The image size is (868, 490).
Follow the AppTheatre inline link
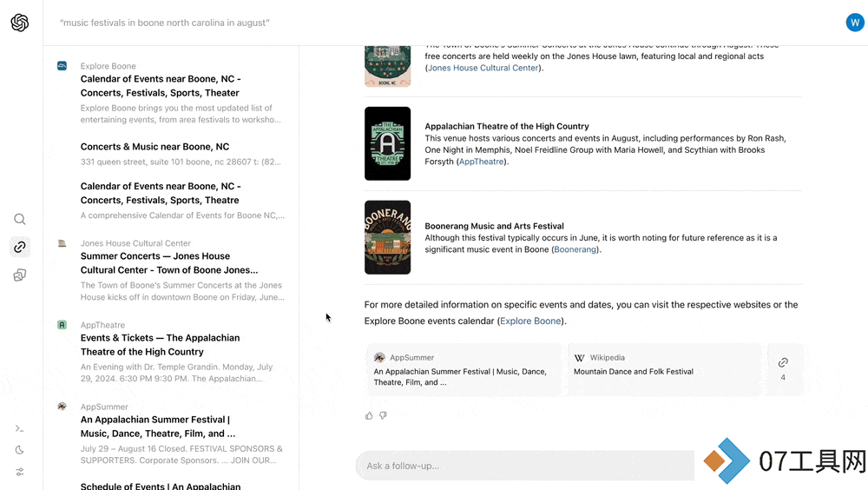tap(481, 162)
